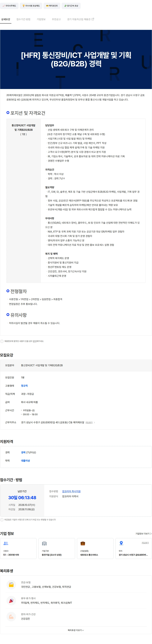Click '네트워크·통신서비스' industry value
Screen dimensions: 152x644
pos(89,555)
